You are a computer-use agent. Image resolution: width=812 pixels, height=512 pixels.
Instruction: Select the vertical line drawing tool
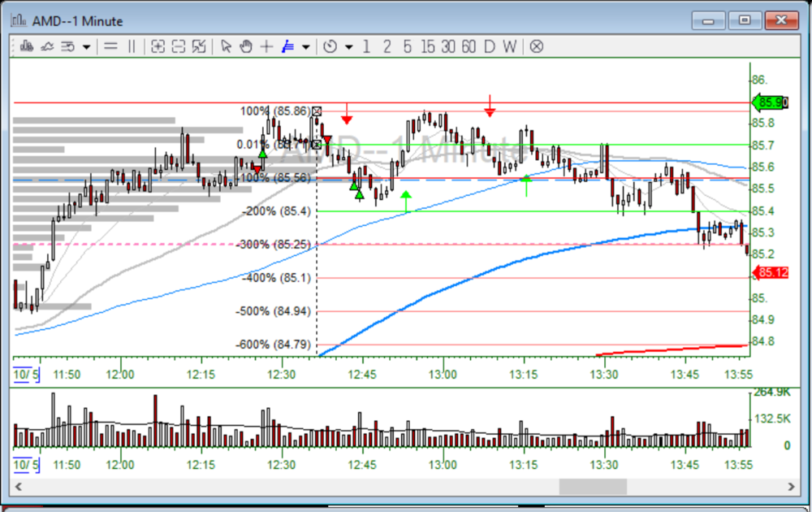(132, 46)
